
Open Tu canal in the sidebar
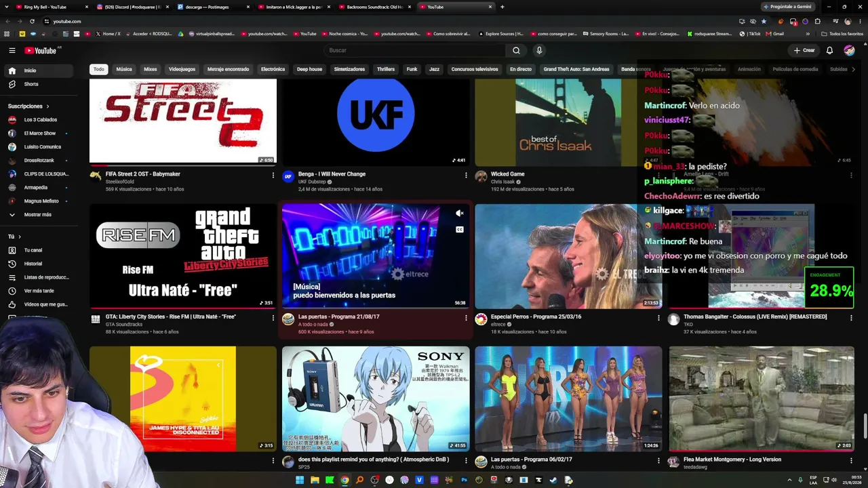point(38,250)
